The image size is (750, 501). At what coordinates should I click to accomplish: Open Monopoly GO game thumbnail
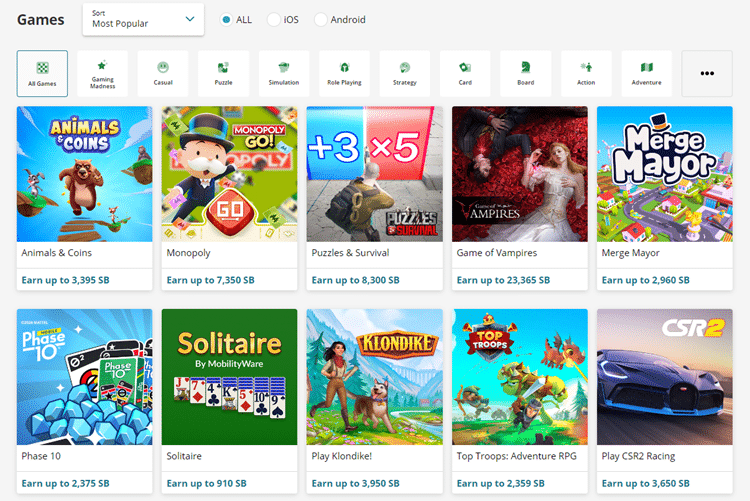click(230, 174)
